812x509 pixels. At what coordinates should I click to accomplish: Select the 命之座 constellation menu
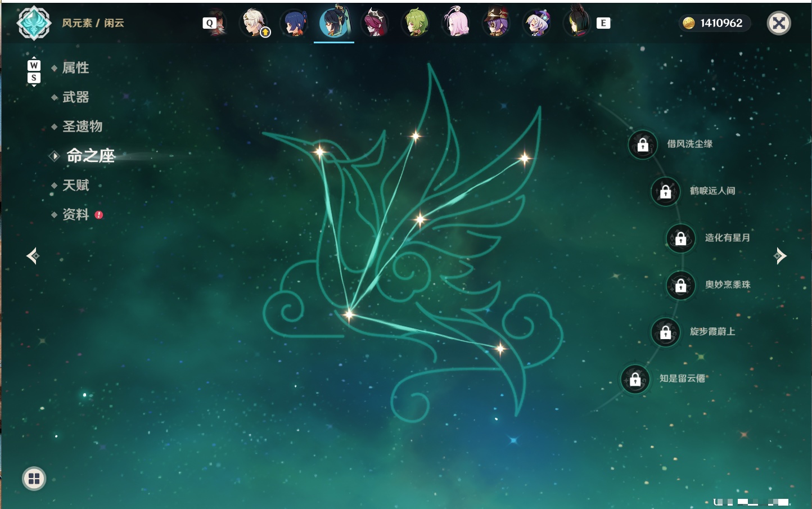click(90, 156)
